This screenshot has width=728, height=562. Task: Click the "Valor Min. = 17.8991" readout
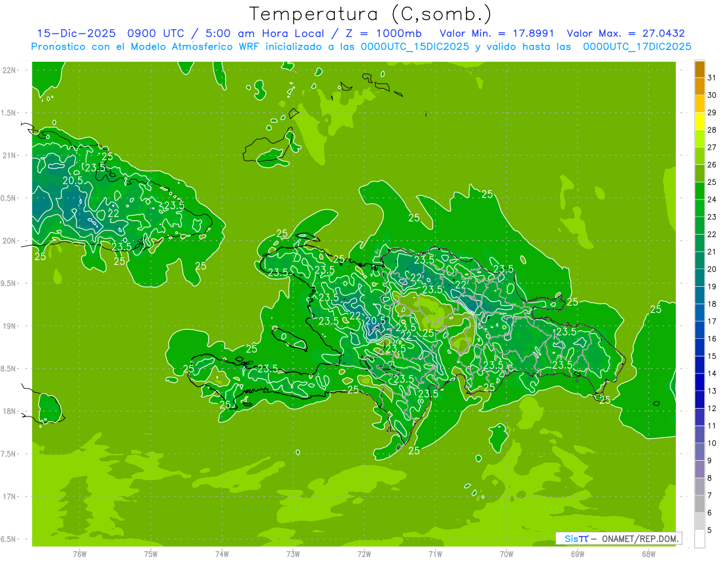[496, 33]
